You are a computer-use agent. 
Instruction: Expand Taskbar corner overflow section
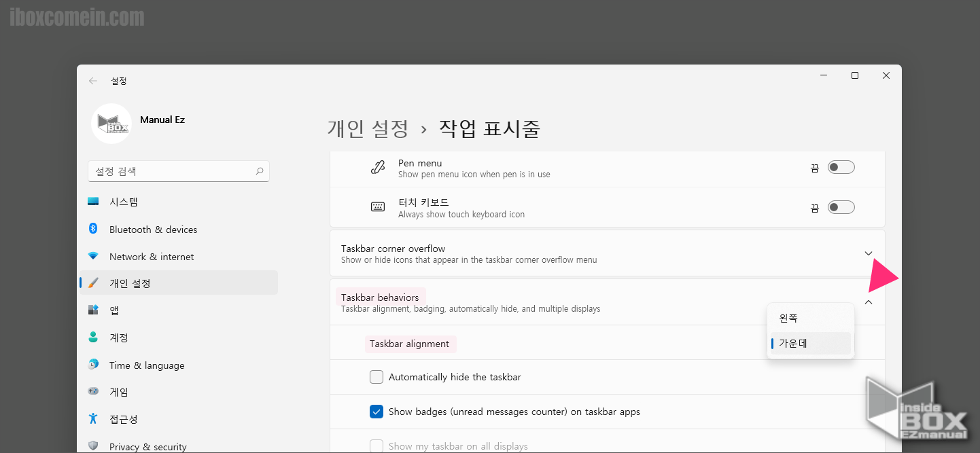tap(868, 253)
